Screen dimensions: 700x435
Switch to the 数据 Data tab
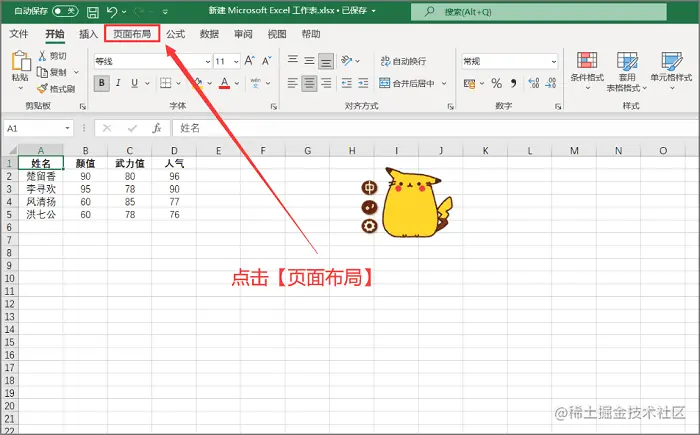click(x=209, y=34)
